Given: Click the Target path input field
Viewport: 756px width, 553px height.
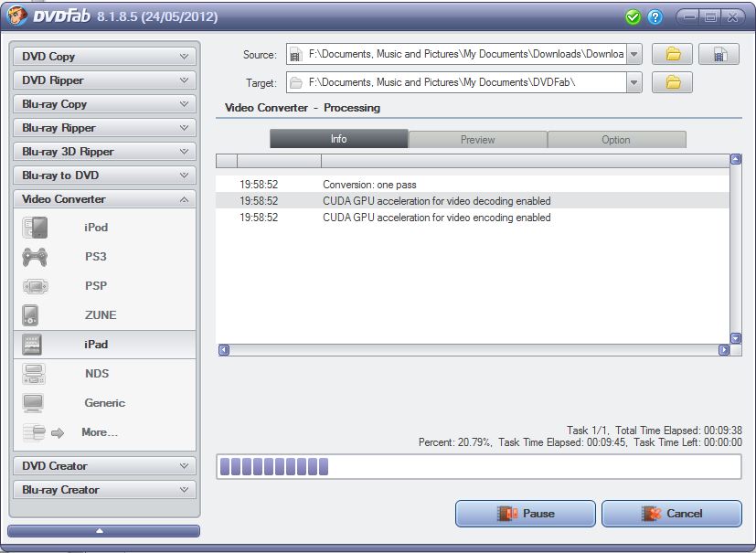Looking at the screenshot, I should pyautogui.click(x=456, y=82).
